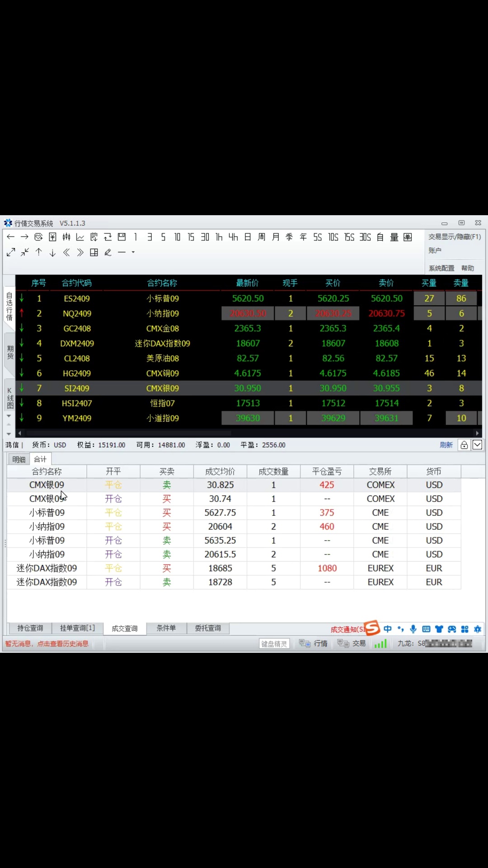The image size is (488, 868).
Task: Click the back arrow toolbar icon
Action: pos(11,237)
